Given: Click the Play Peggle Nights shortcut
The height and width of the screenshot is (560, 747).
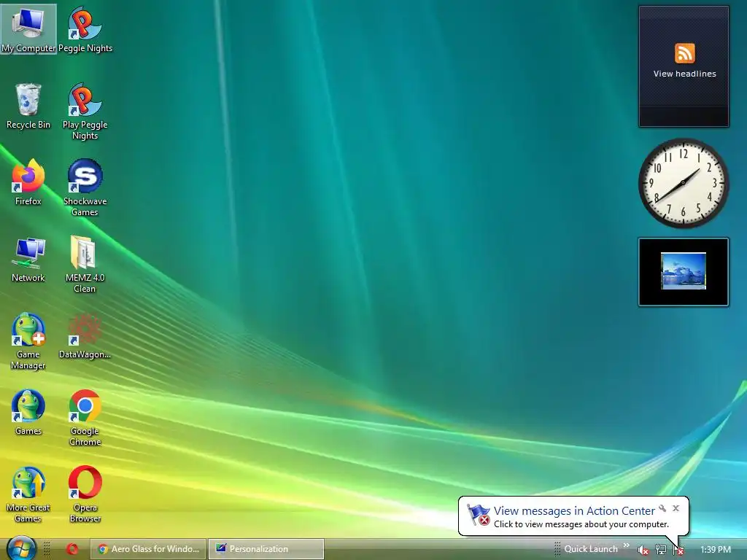Looking at the screenshot, I should [x=85, y=111].
